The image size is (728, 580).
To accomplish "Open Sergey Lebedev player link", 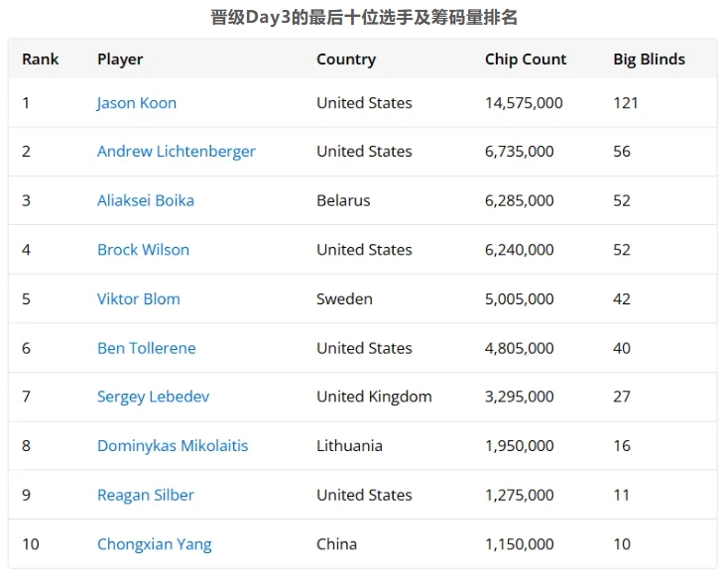I will [x=153, y=397].
